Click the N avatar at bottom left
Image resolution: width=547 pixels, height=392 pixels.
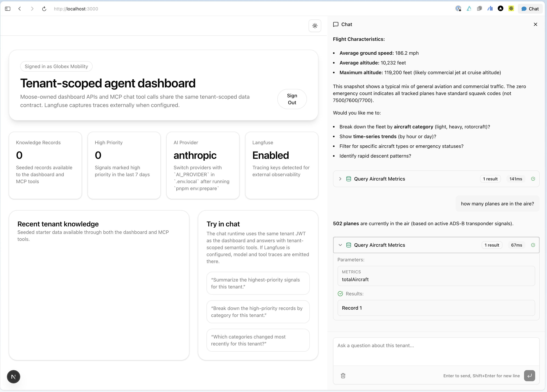(13, 377)
